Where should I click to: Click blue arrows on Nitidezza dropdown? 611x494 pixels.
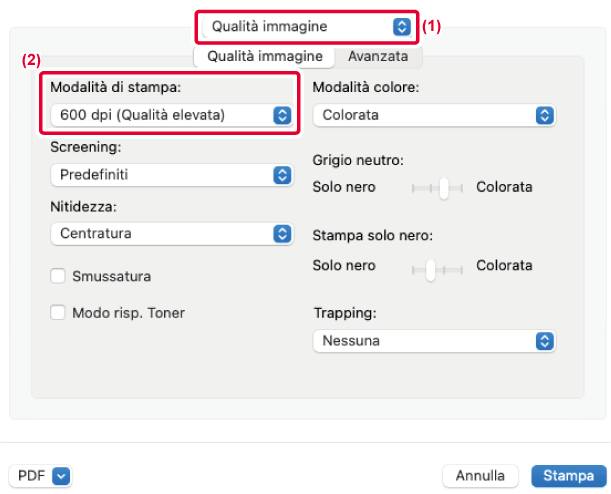click(283, 234)
